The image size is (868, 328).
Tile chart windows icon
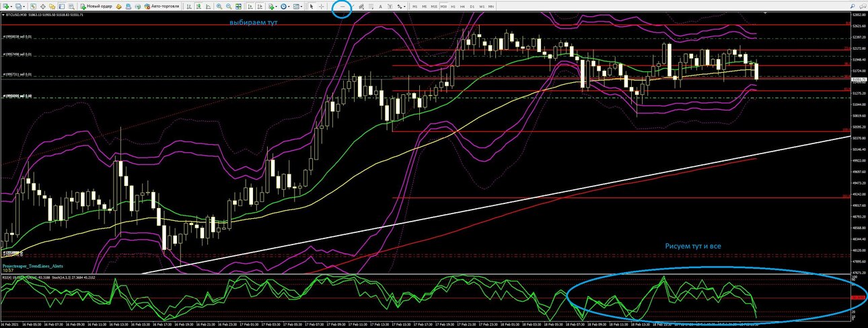pyautogui.click(x=238, y=6)
